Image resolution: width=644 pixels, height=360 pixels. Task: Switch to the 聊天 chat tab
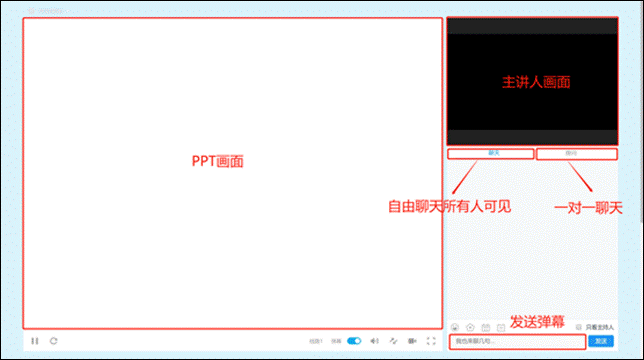pos(491,154)
